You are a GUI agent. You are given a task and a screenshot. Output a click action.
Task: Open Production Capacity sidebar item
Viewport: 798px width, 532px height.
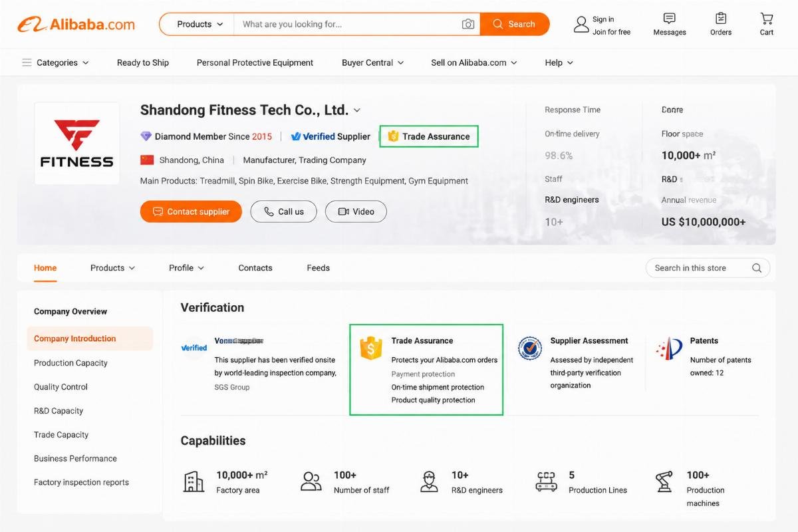pos(70,363)
